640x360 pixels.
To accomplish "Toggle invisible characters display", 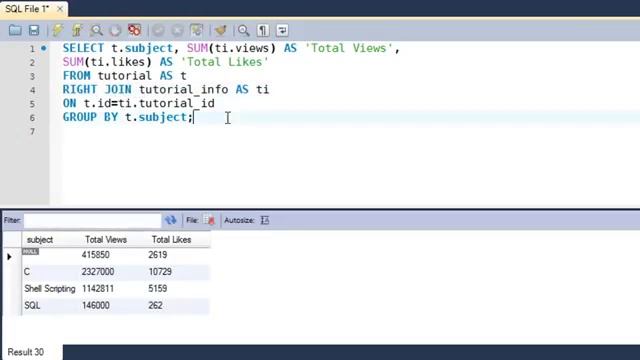I will click(x=263, y=30).
